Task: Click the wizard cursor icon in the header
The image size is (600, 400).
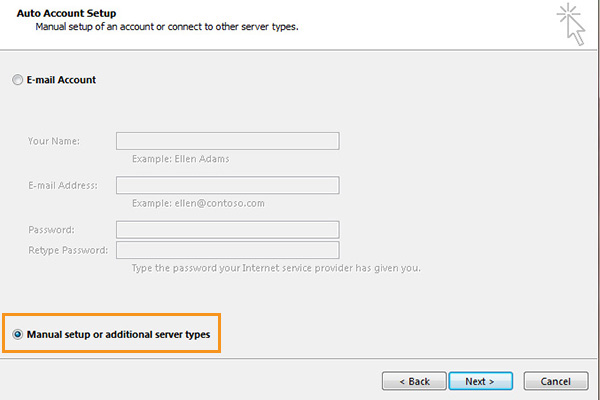Action: coord(571,24)
